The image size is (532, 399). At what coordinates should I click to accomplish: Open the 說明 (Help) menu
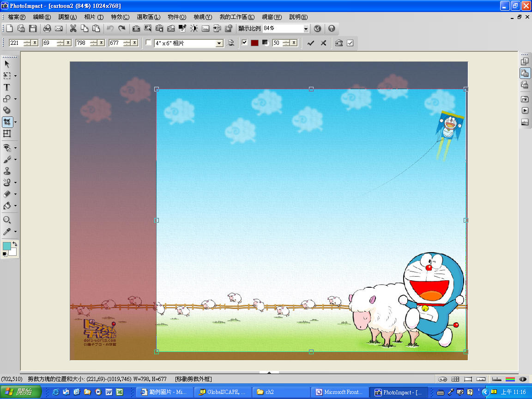click(x=299, y=17)
